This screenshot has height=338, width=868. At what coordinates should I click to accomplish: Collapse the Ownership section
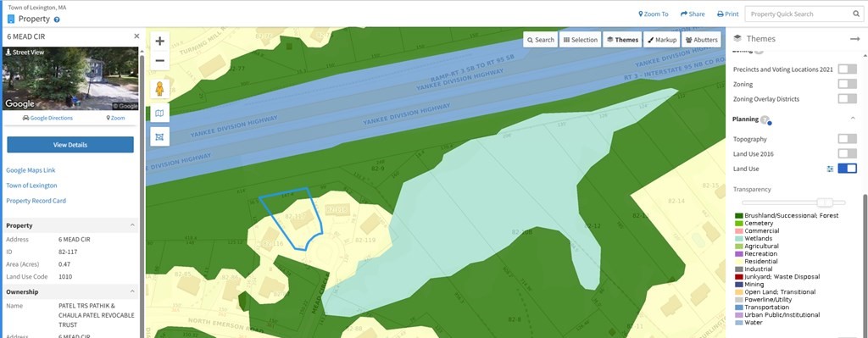pos(132,291)
